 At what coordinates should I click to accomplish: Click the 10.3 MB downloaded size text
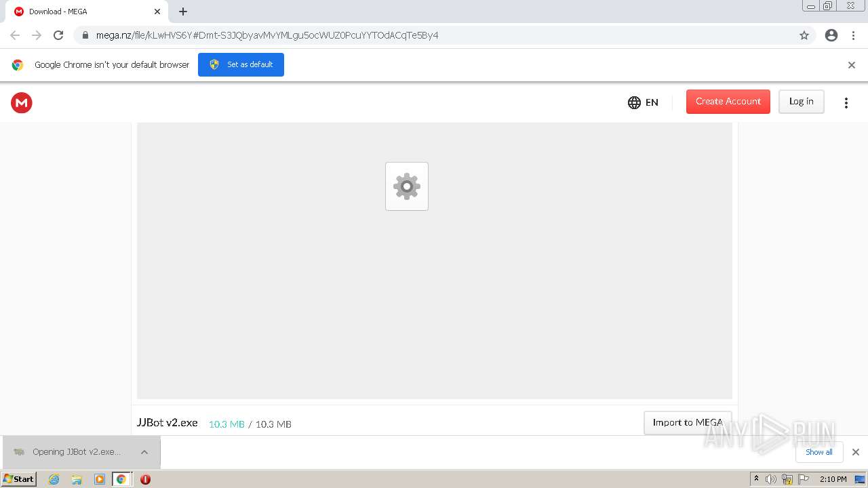point(226,424)
